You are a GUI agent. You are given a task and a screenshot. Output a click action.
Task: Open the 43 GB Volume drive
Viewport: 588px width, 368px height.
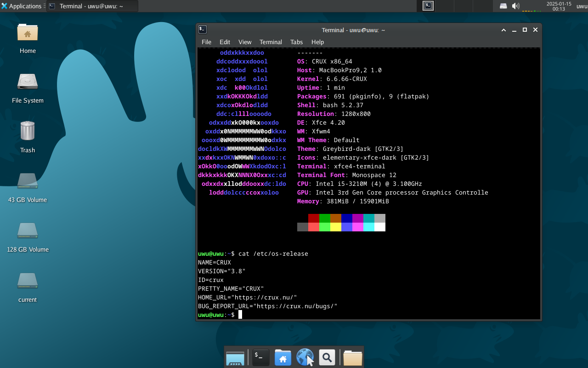(28, 182)
